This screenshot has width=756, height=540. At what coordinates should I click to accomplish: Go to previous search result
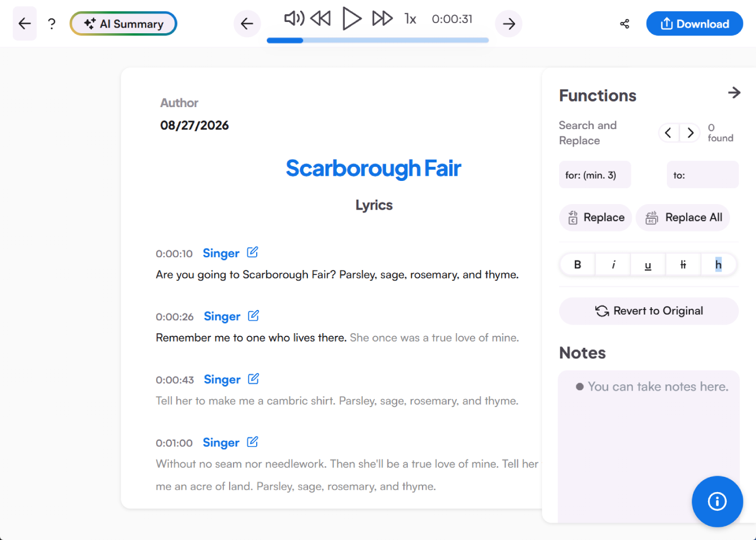point(669,133)
